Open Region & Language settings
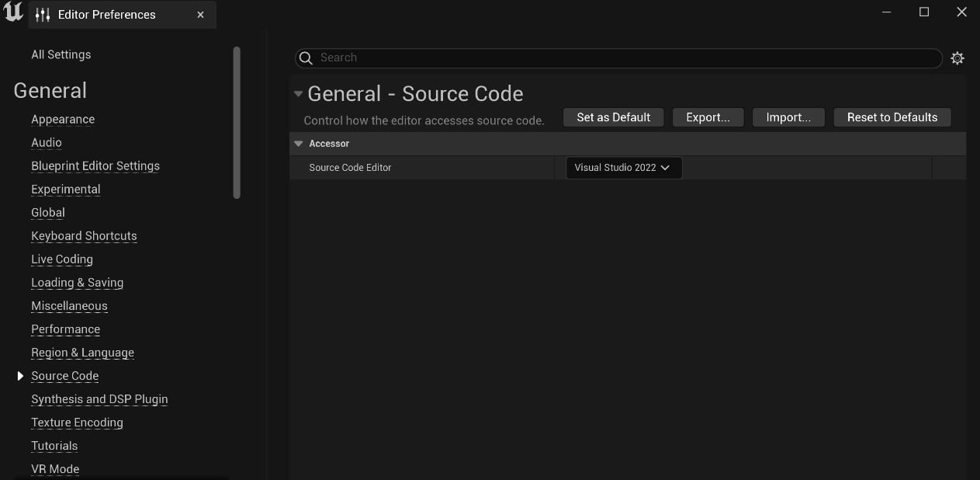Screen dimensions: 980x480 click(82, 353)
